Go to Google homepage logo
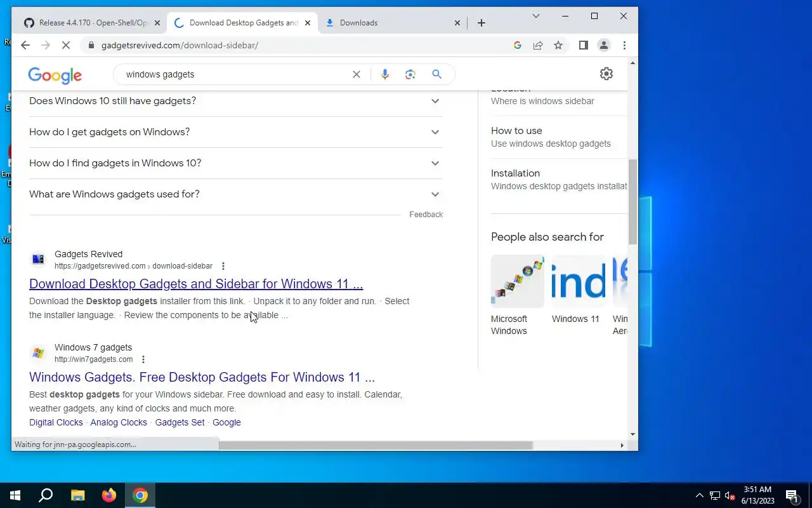The height and width of the screenshot is (508, 812). click(55, 75)
